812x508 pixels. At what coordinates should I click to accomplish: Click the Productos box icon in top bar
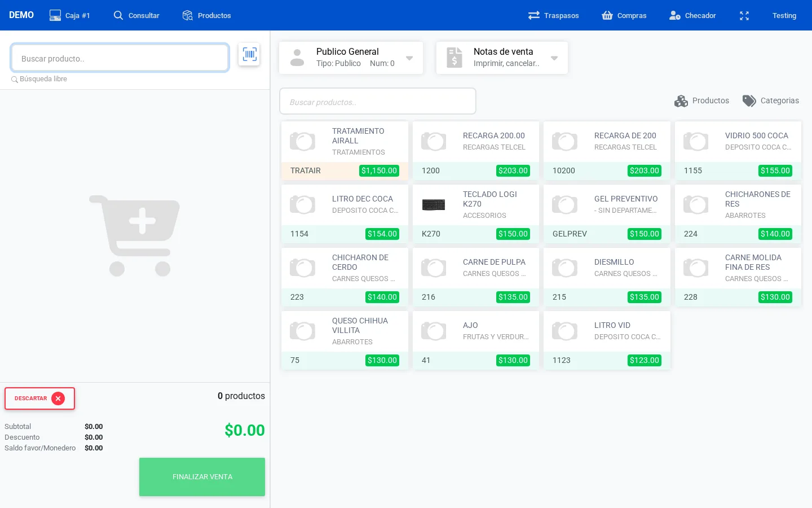[x=188, y=15]
